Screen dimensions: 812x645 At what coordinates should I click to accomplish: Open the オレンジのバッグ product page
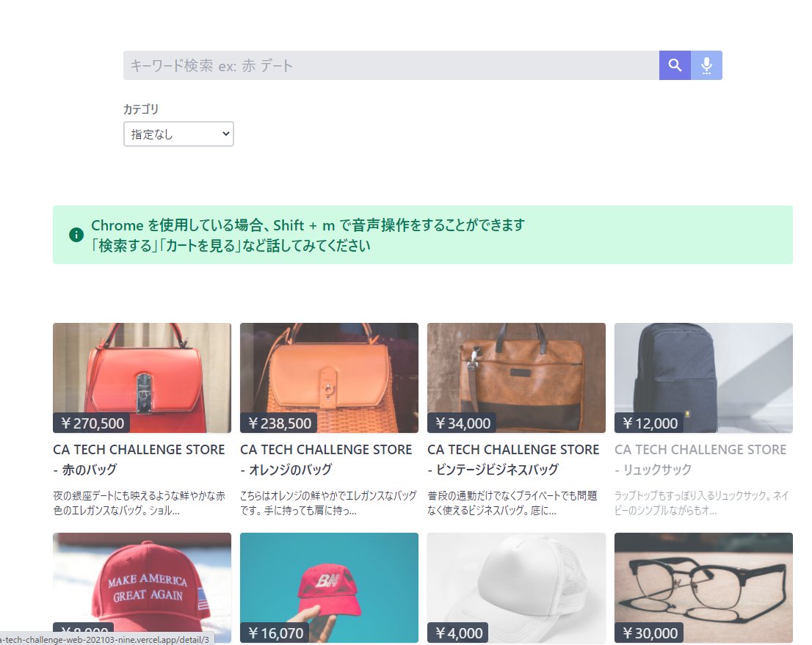[x=325, y=459]
